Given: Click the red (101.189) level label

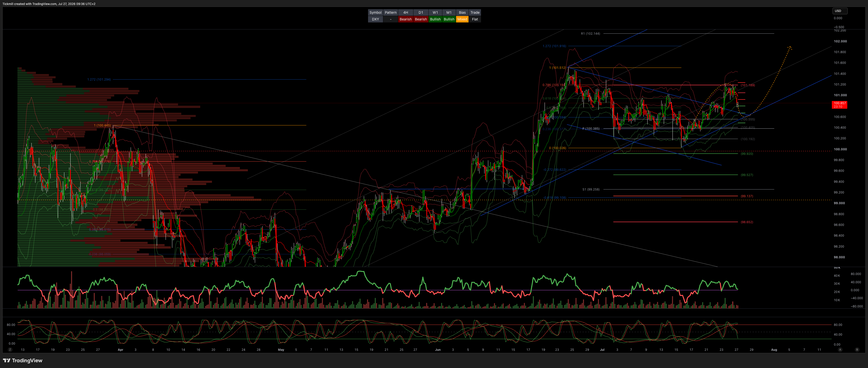Looking at the screenshot, I should click(x=748, y=85).
